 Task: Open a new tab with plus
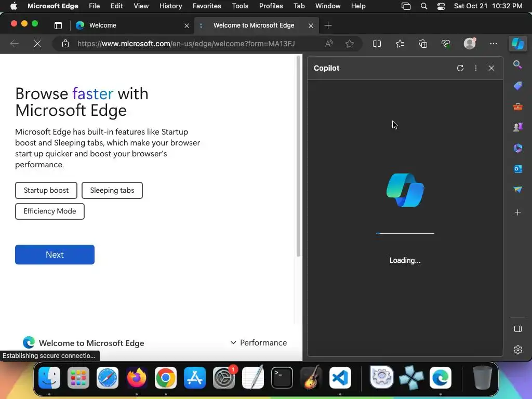tap(328, 25)
